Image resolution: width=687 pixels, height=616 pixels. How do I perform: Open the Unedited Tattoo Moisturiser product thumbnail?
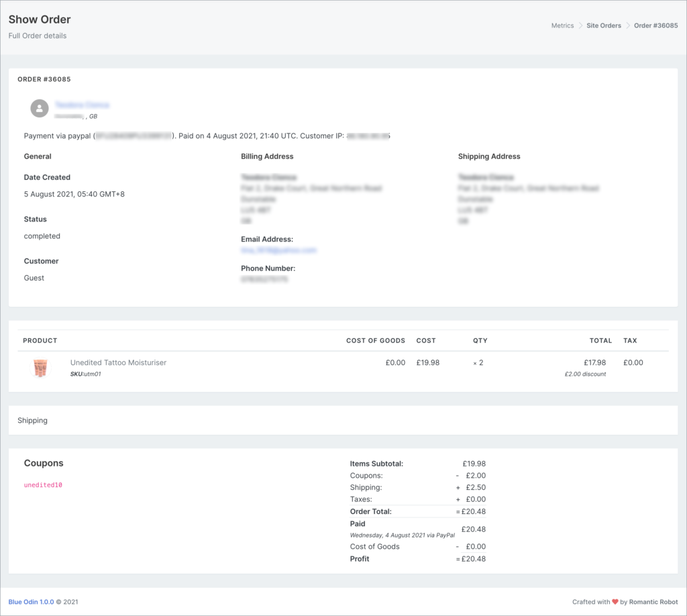click(x=41, y=368)
